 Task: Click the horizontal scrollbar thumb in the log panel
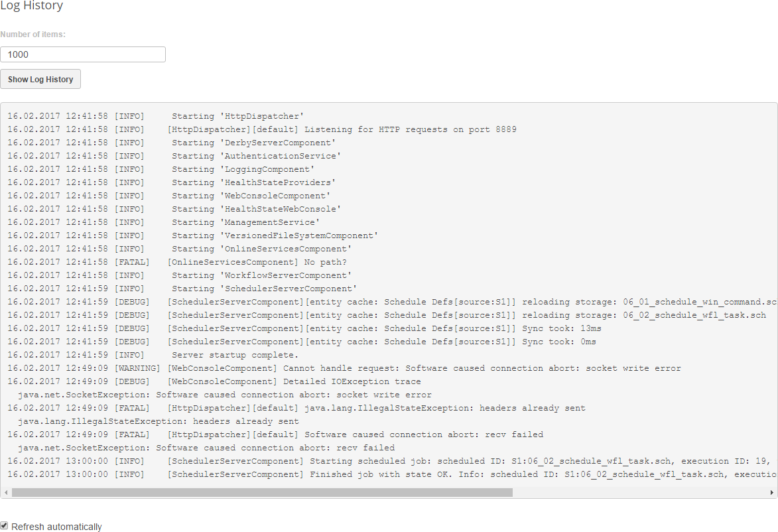click(262, 493)
